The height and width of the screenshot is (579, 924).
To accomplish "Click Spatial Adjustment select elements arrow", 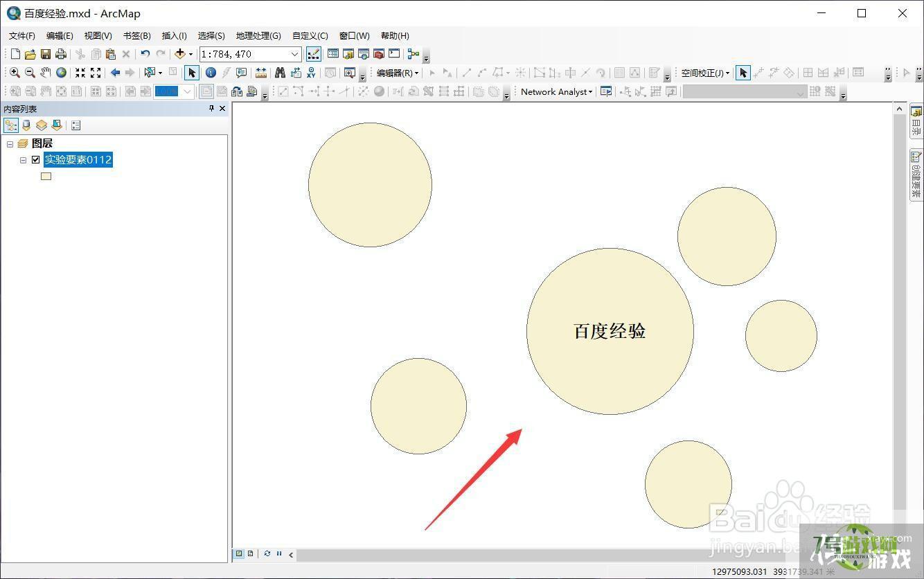I will click(x=743, y=73).
